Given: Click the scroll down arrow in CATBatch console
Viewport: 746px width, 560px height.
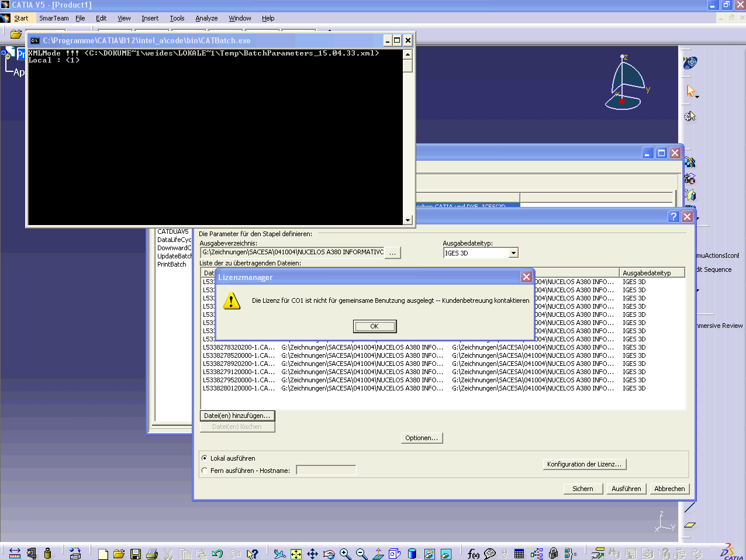Looking at the screenshot, I should pyautogui.click(x=407, y=220).
